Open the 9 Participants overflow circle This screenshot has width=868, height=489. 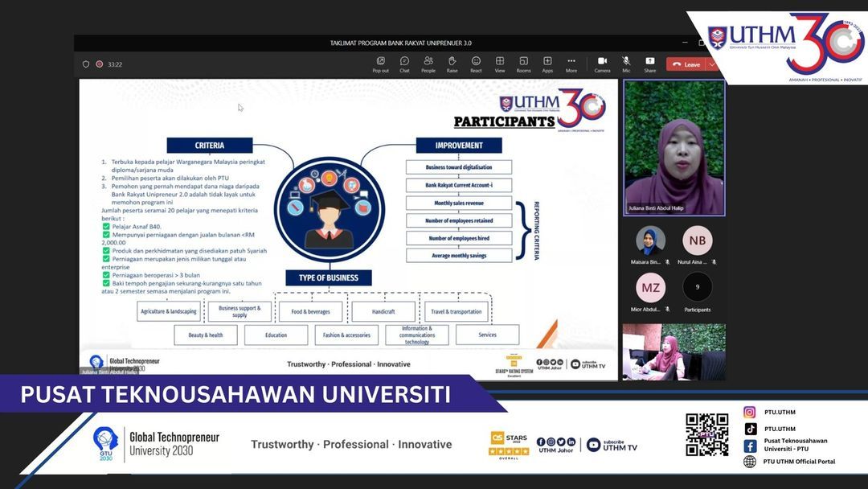click(697, 288)
